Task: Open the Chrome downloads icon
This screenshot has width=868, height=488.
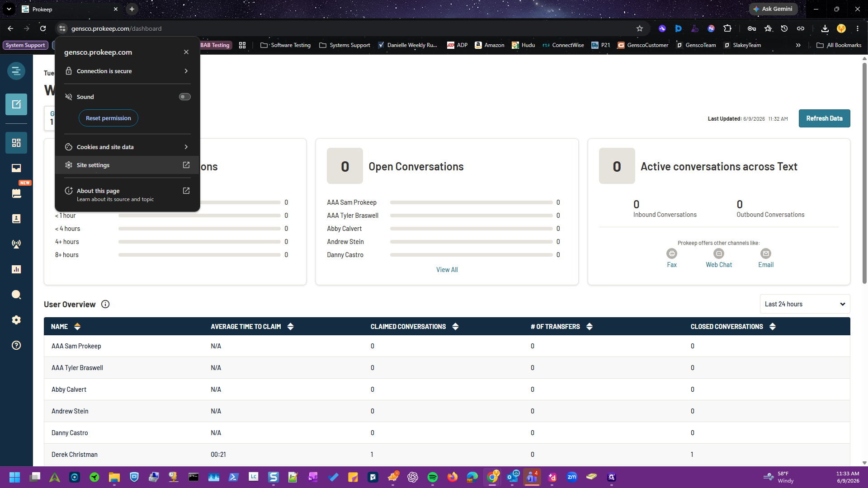Action: tap(825, 28)
